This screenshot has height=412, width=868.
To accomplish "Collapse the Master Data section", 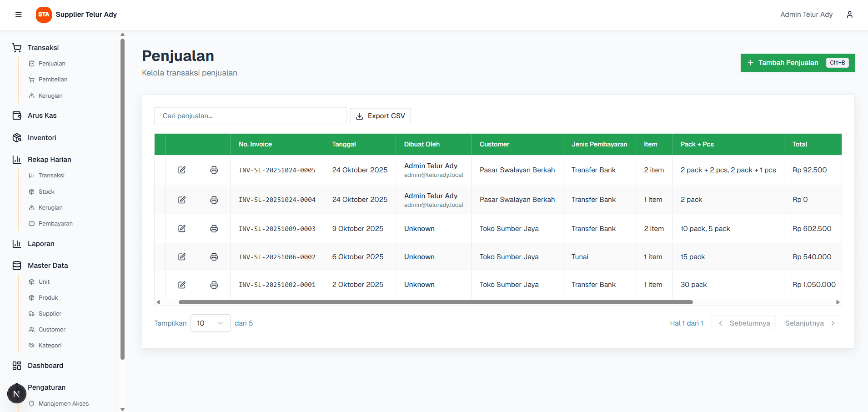I will pos(48,266).
